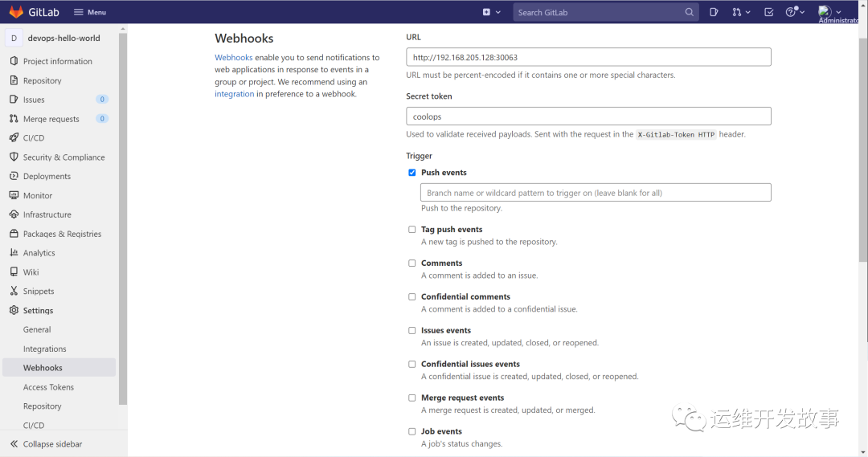The image size is (868, 457).
Task: Click Collapse sidebar at bottom
Action: [52, 444]
